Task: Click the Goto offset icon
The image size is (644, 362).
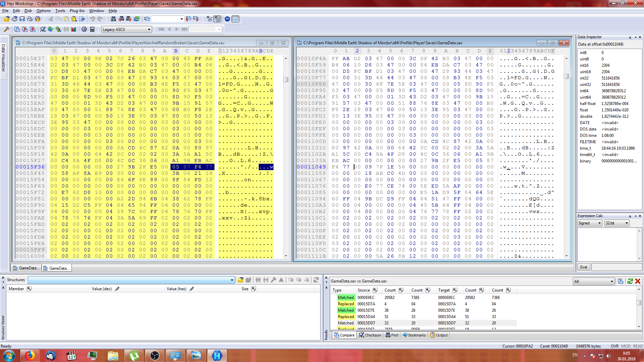Action: 147,19
